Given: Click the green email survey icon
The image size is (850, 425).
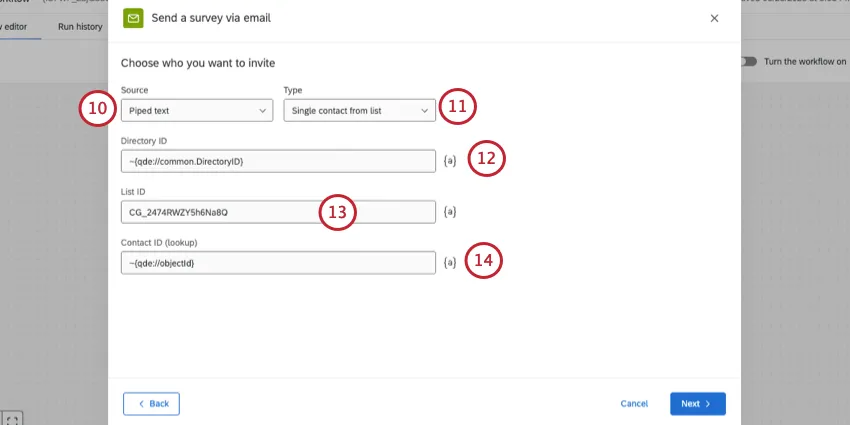Looking at the screenshot, I should pos(132,17).
